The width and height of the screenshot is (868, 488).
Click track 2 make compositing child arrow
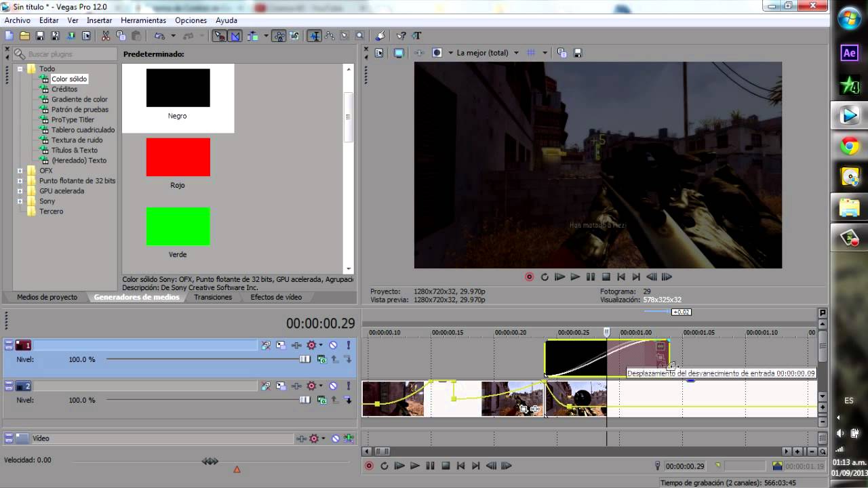pyautogui.click(x=349, y=400)
